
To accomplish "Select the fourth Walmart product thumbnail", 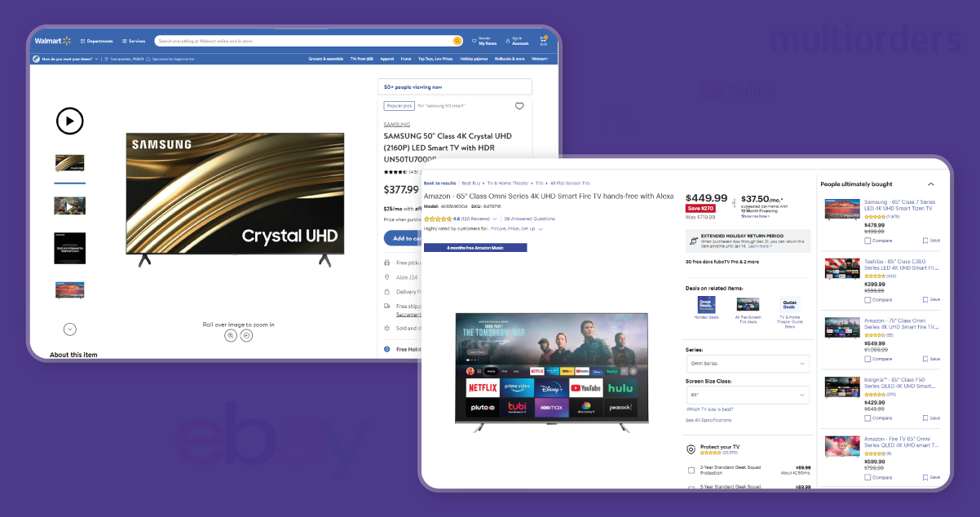I will [70, 289].
